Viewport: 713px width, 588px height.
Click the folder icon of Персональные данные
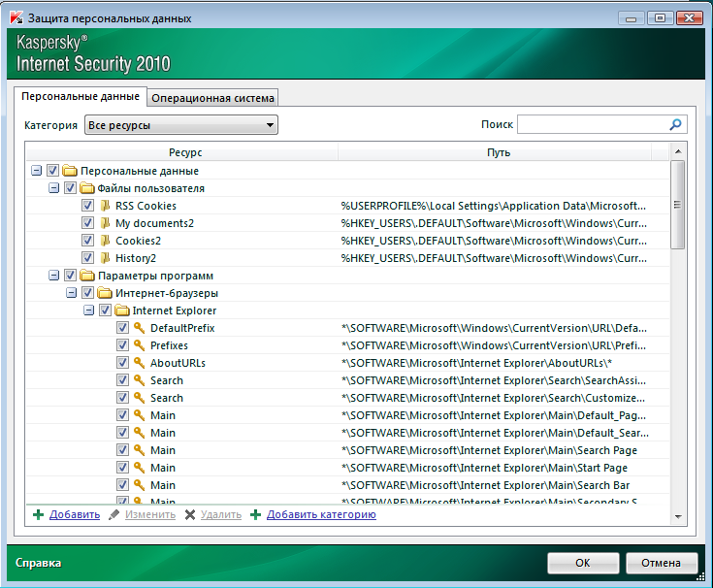point(70,171)
